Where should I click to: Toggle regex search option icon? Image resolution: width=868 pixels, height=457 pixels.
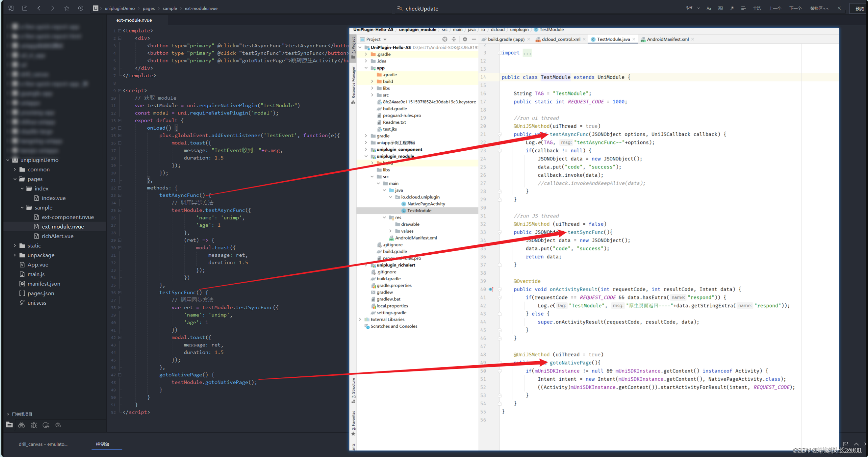(x=732, y=8)
